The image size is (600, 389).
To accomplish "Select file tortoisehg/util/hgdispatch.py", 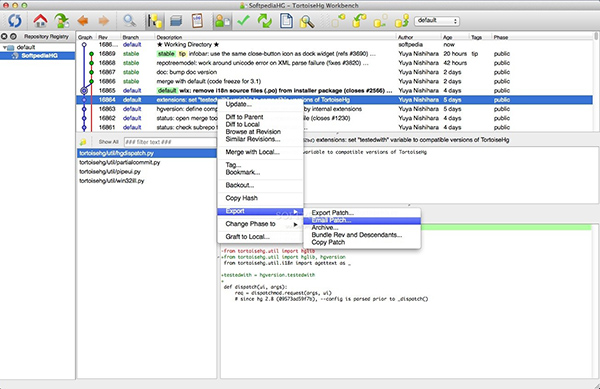I will point(147,153).
